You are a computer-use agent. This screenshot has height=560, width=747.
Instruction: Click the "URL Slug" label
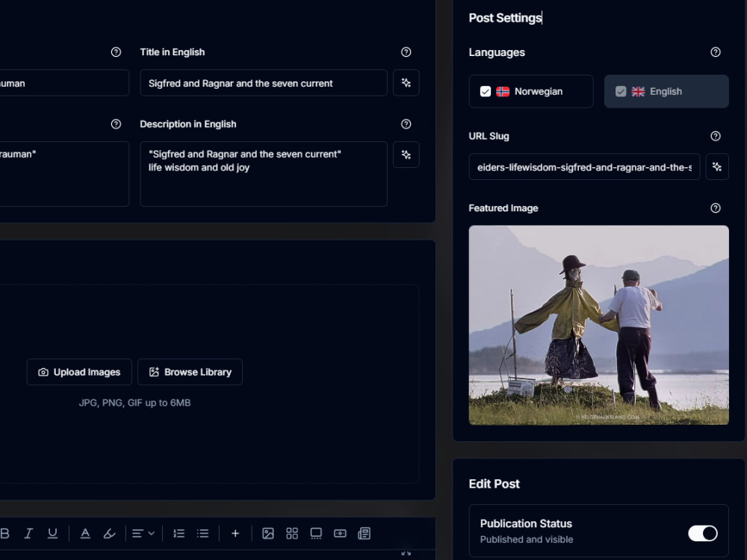tap(489, 136)
